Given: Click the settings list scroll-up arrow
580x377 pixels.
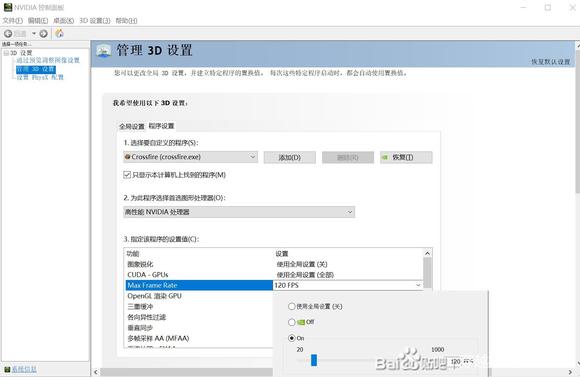Looking at the screenshot, I should pos(427,253).
